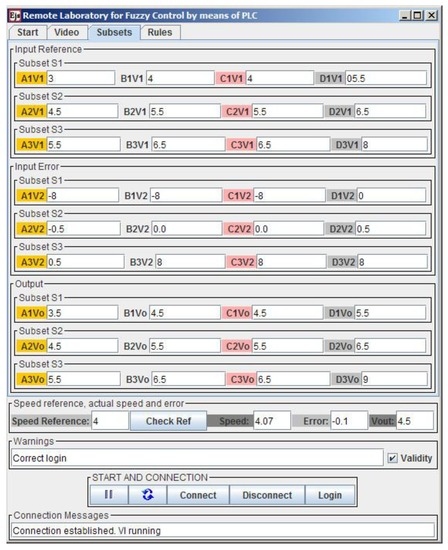
Task: Toggle the Validity checkbox
Action: pyautogui.click(x=393, y=458)
